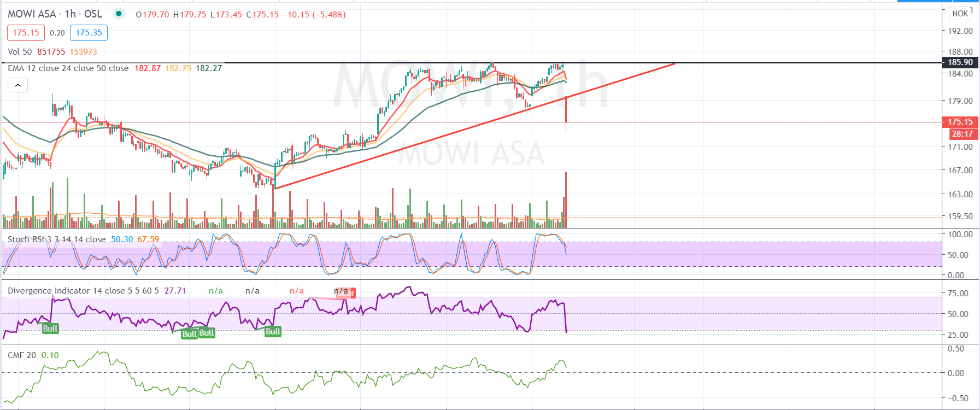Click the rightmost green Bull label
This screenshot has width=980, height=410.
click(273, 331)
